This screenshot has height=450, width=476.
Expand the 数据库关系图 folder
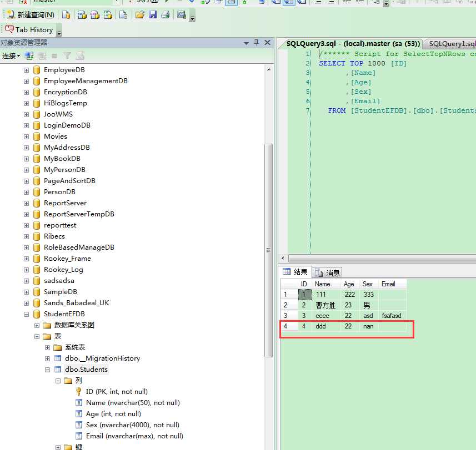pos(37,325)
